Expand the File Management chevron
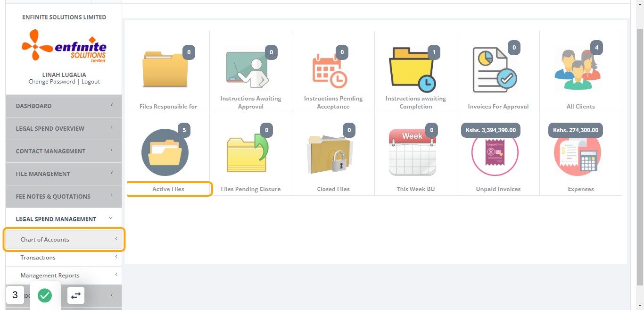 tap(112, 173)
